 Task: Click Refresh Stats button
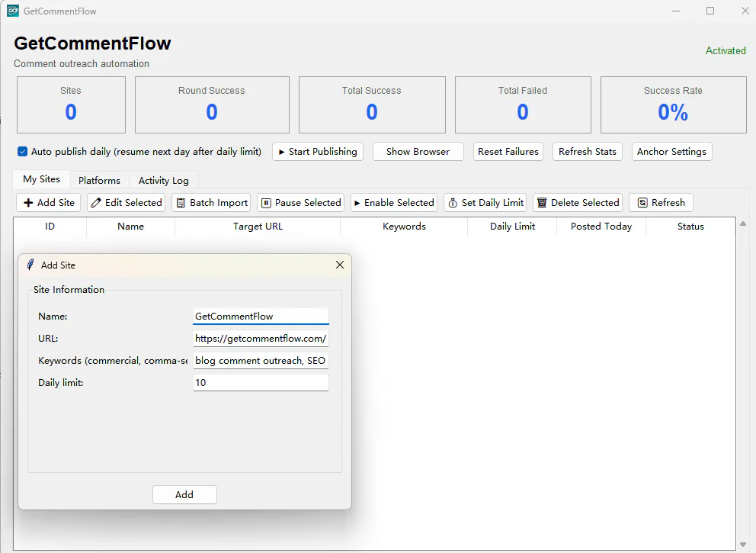(588, 152)
